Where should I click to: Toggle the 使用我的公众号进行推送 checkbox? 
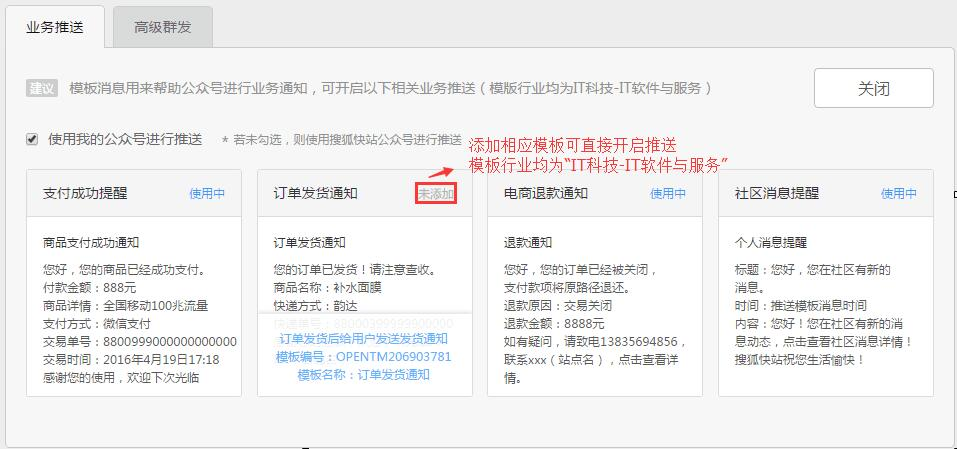pos(32,139)
